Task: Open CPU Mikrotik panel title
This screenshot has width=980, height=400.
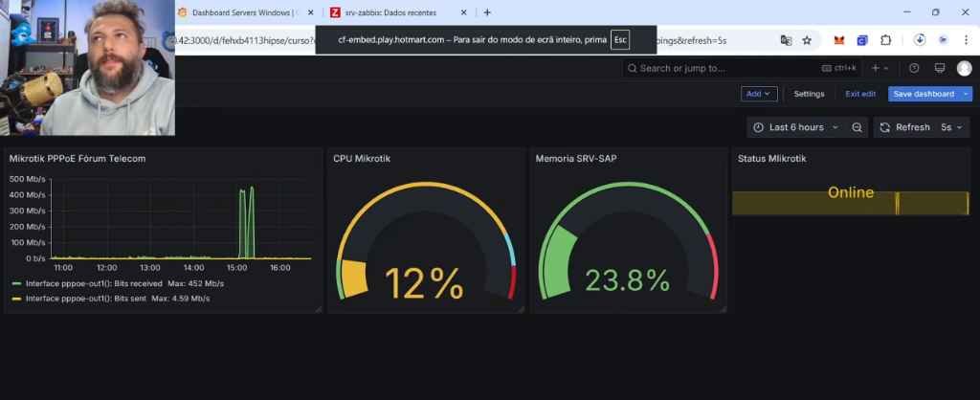Action: [x=362, y=159]
